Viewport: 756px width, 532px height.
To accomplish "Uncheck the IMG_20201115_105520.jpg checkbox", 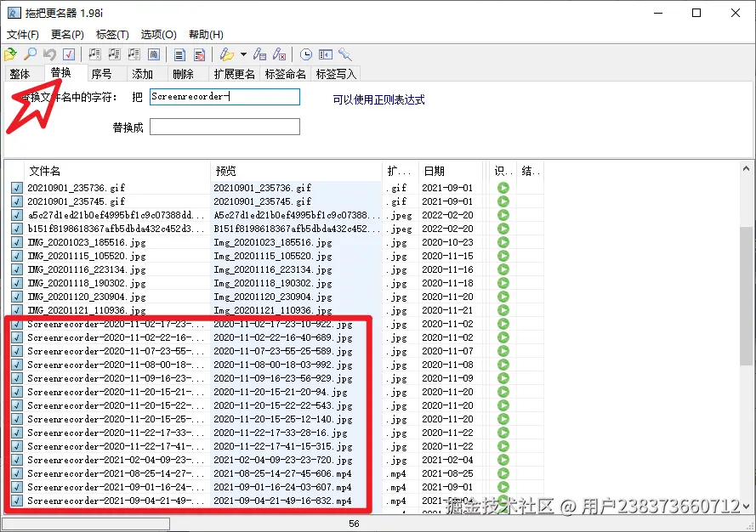I will coord(17,256).
